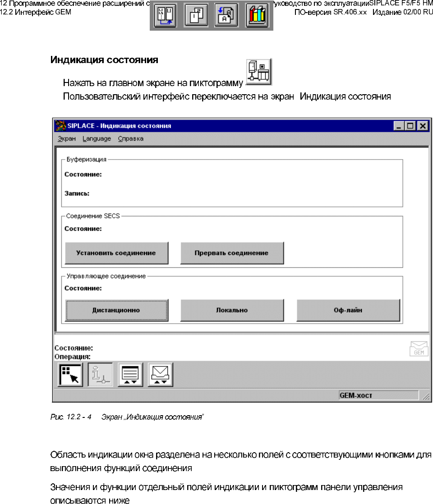Click the machine status pictogram beside the instruction text
433x504 pixels.
point(259,72)
